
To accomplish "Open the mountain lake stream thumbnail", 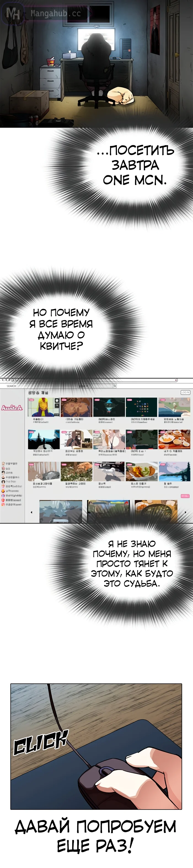I will pyautogui.click(x=174, y=471).
